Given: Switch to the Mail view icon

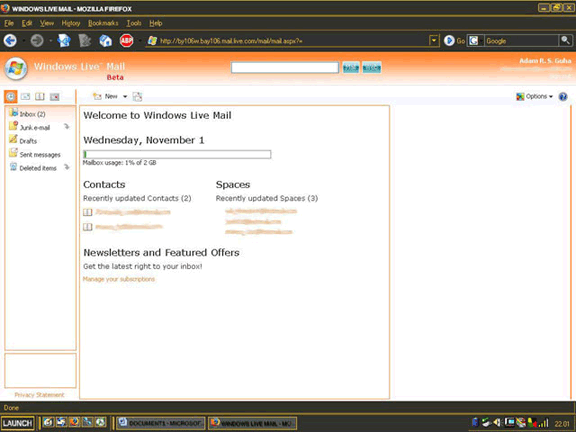Looking at the screenshot, I should coord(25,97).
